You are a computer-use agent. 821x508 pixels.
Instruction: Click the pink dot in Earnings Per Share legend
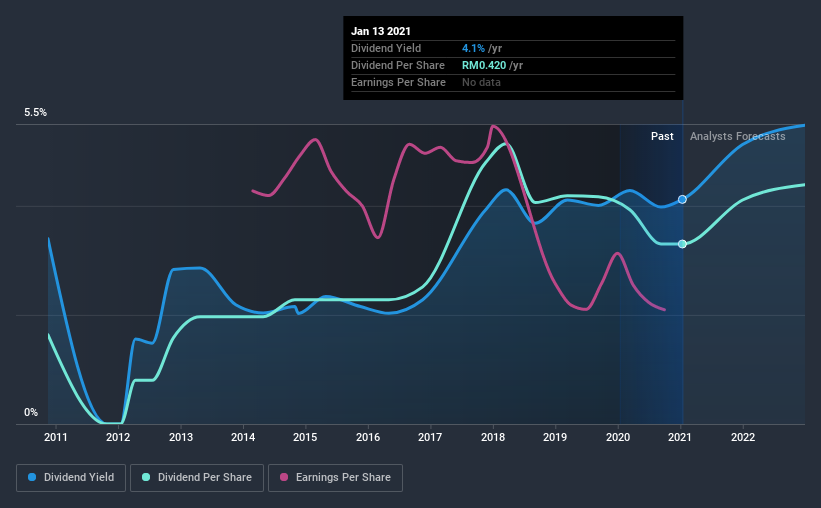(284, 477)
